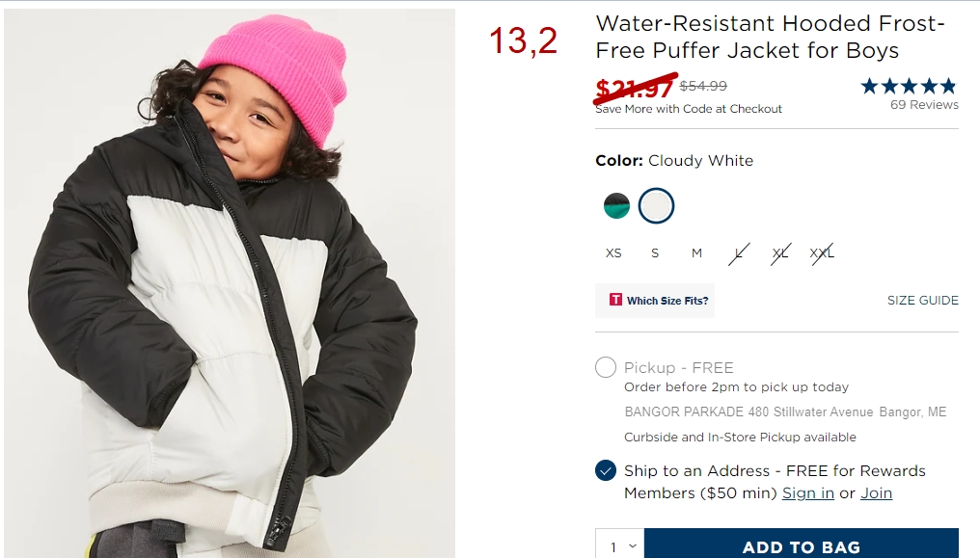The width and height of the screenshot is (980, 558).
Task: Click the crossed-out XXL size
Action: click(x=822, y=253)
